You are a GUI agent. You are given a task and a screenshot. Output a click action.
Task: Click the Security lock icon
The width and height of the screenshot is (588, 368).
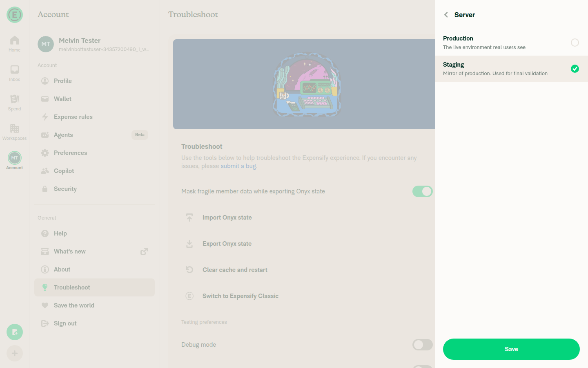[x=45, y=189]
